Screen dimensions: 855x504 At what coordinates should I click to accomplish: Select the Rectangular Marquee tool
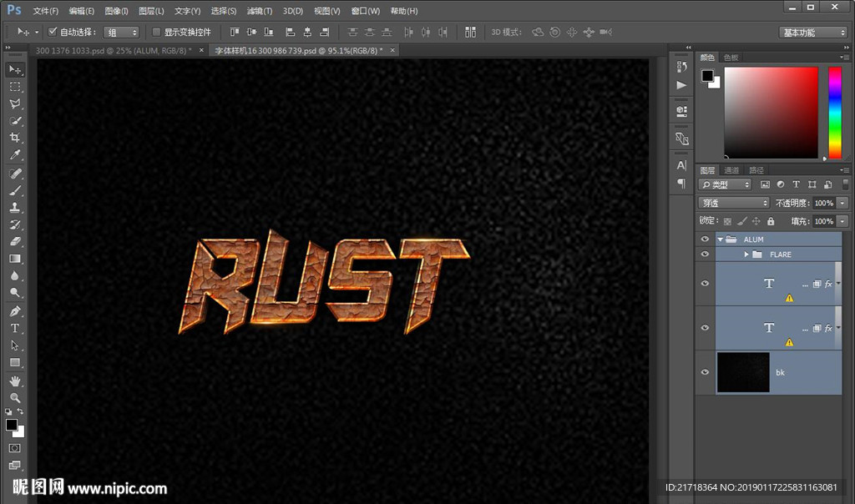(15, 87)
